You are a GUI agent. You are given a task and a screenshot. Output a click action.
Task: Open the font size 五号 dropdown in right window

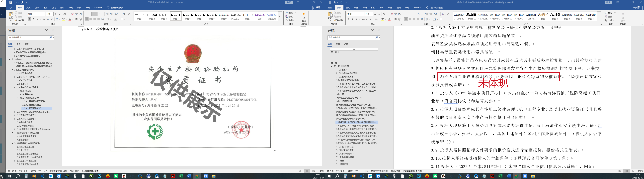pos(372,14)
